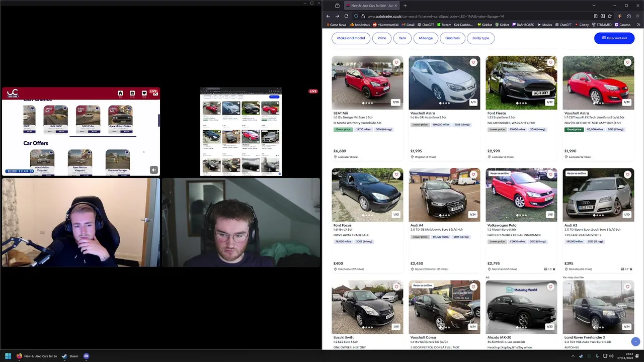
Task: Favourite the Ford Focus listing
Action: (396, 174)
